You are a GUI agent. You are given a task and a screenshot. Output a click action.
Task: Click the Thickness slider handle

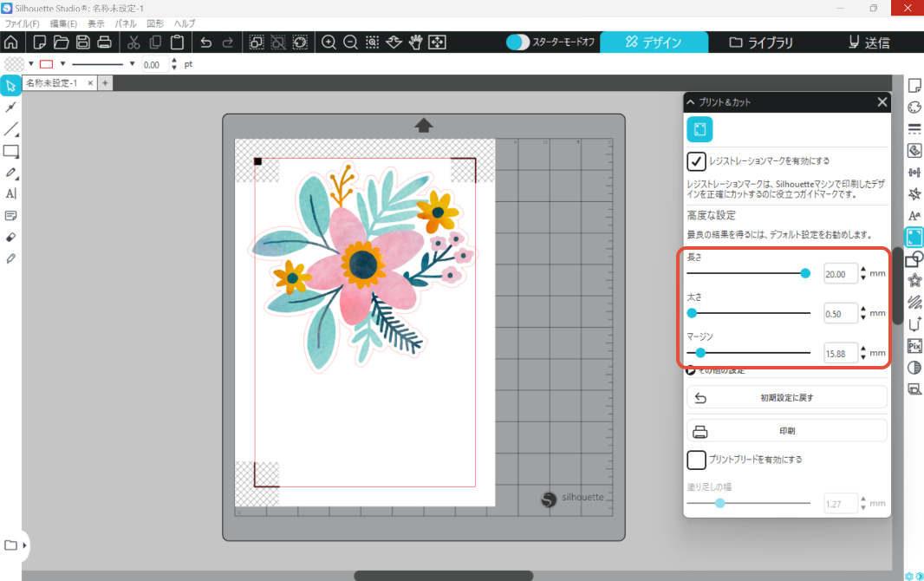click(x=692, y=314)
